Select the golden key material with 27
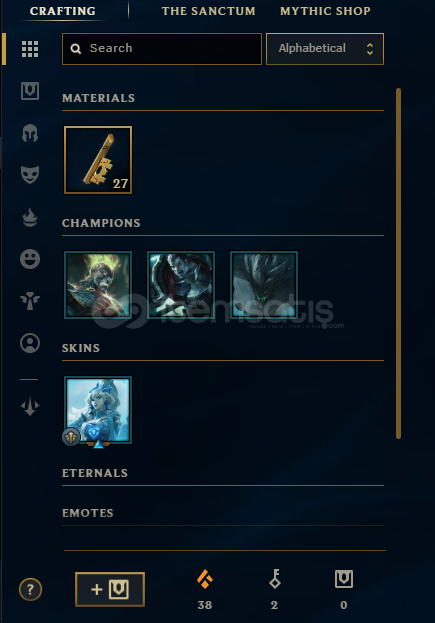This screenshot has width=435, height=623. pyautogui.click(x=98, y=160)
